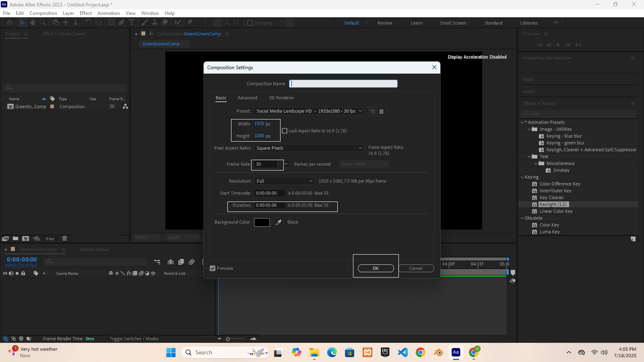Image resolution: width=644 pixels, height=362 pixels.
Task: Open the Composition menu
Action: (x=43, y=13)
